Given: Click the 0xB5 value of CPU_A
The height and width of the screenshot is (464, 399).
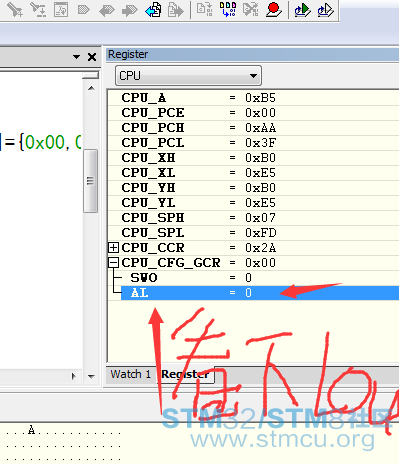Looking at the screenshot, I should pyautogui.click(x=260, y=98).
